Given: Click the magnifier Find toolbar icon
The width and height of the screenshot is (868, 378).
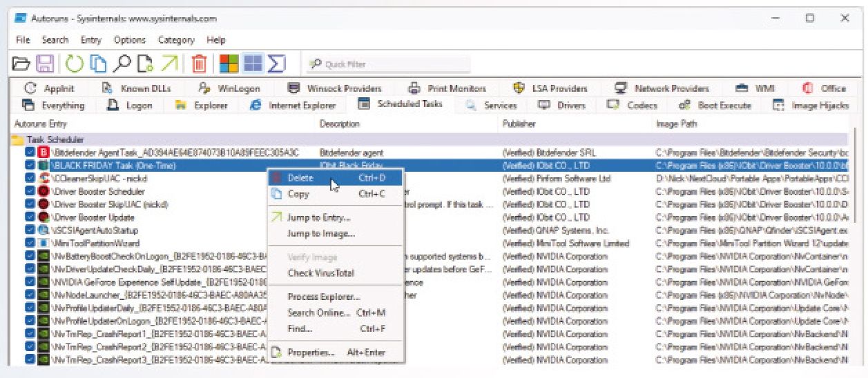Looking at the screenshot, I should pyautogui.click(x=122, y=64).
